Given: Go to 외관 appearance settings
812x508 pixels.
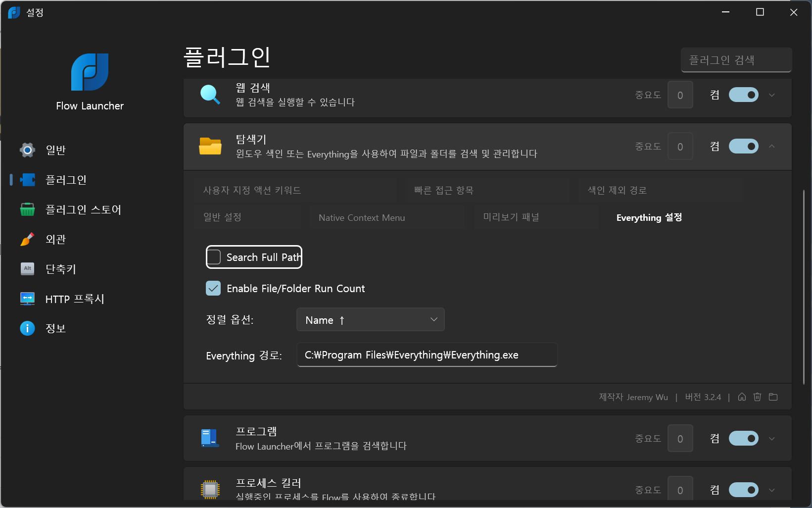Looking at the screenshot, I should 55,239.
